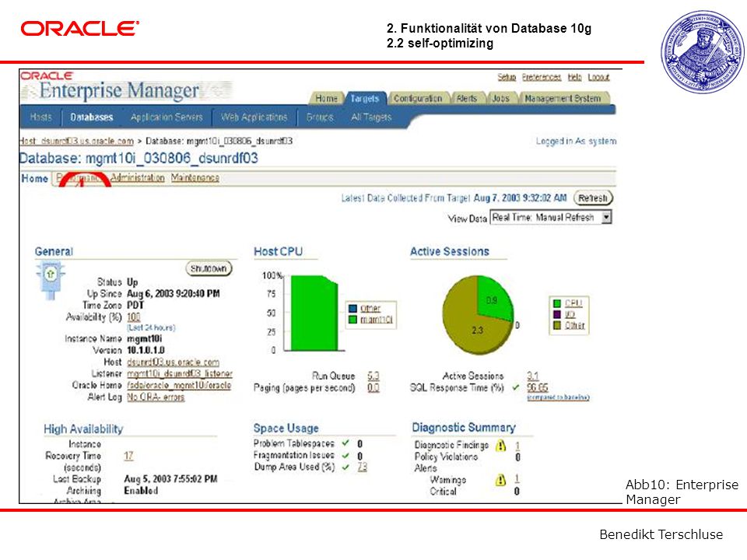Click the Problem Tablespaces check mark
Screen dimensions: 747x560
pyautogui.click(x=345, y=443)
